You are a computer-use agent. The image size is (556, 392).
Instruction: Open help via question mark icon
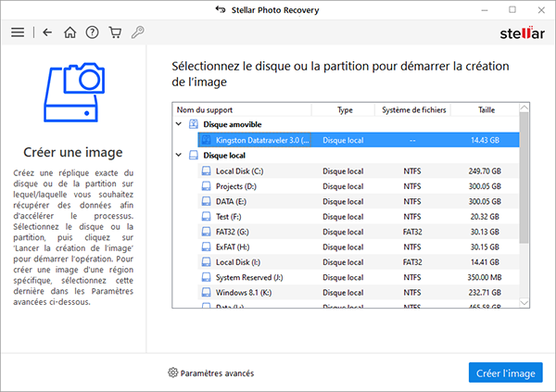click(x=92, y=32)
